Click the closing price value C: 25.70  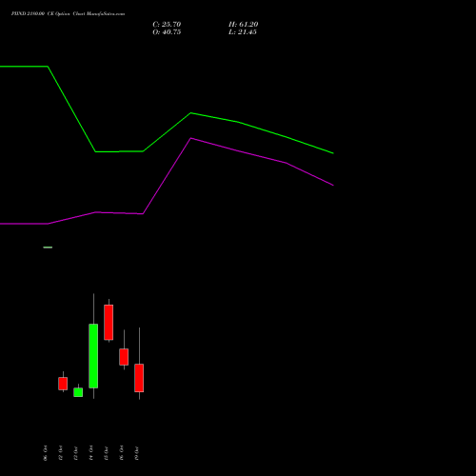coord(167,25)
